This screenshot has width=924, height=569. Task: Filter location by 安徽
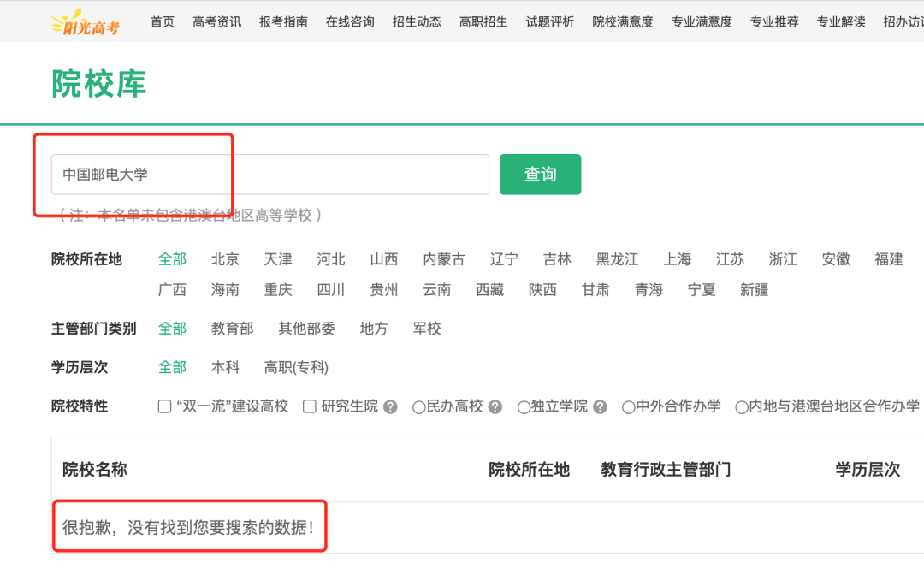point(836,259)
